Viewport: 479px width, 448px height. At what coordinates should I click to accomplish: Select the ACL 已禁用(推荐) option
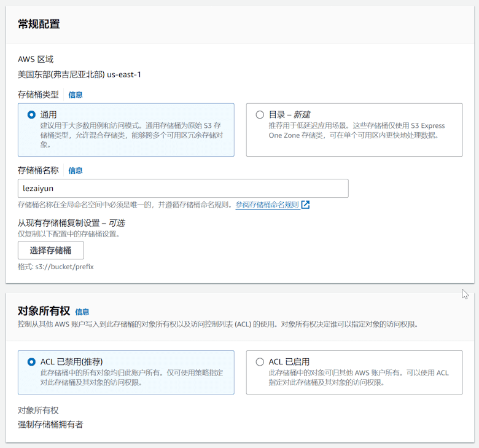pos(31,362)
